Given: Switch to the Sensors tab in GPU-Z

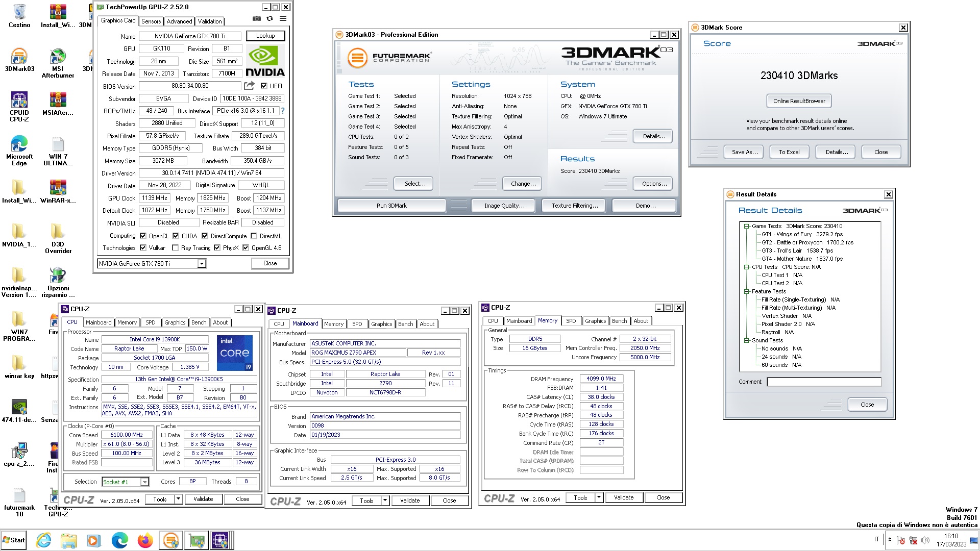Looking at the screenshot, I should tap(151, 21).
